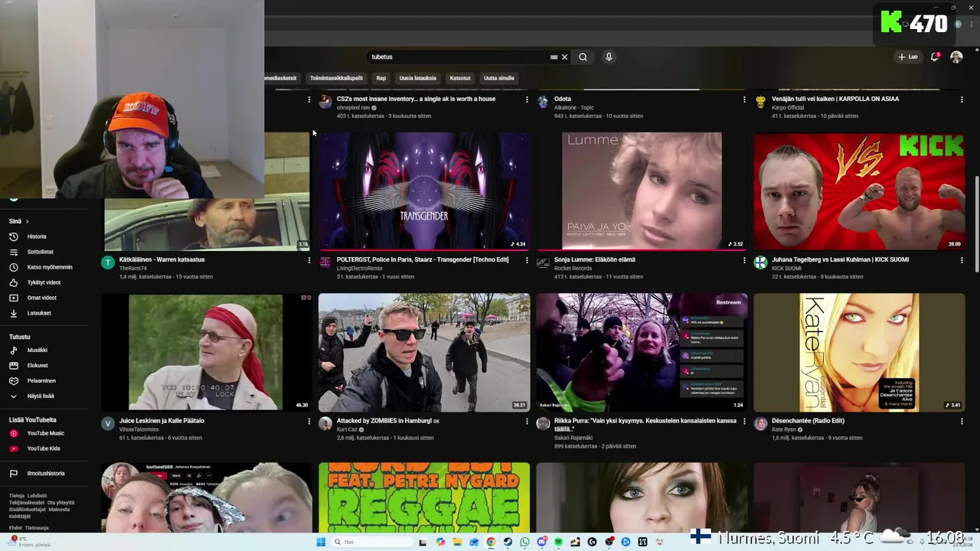Play Désenchantée Kate Ryan thumbnail
This screenshot has height=551, width=980.
pos(859,353)
